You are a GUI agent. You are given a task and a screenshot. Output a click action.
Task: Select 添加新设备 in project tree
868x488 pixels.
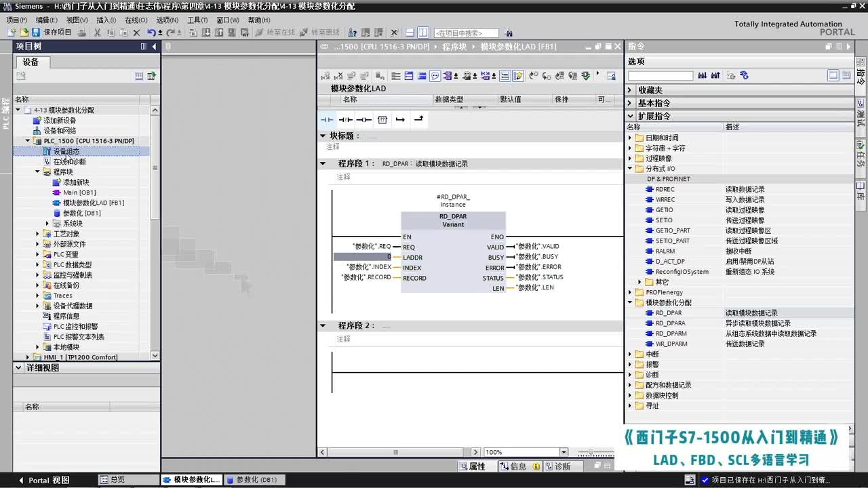[x=60, y=121]
